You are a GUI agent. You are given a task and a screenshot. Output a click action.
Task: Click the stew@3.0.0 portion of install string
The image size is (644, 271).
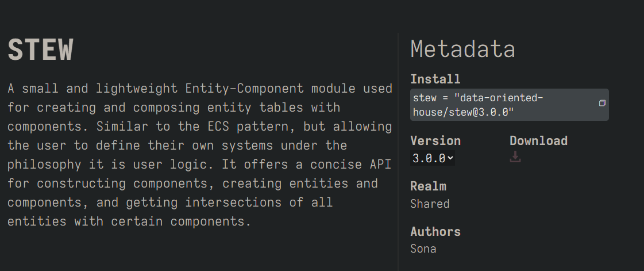pos(481,112)
